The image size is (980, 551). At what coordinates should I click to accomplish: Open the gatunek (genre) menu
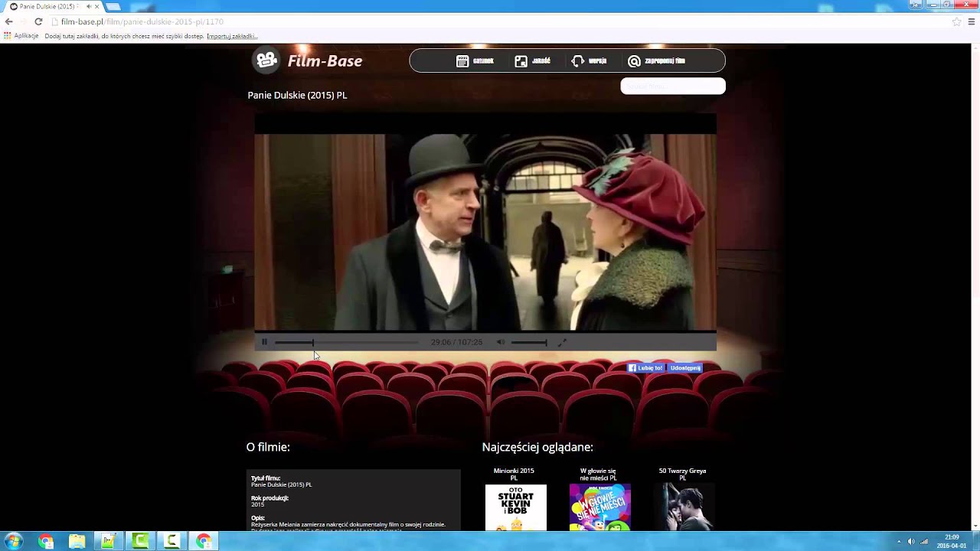[475, 61]
